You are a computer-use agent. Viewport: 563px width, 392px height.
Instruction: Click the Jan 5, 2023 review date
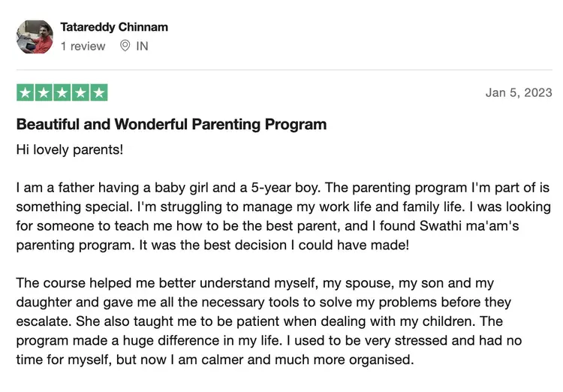point(519,93)
